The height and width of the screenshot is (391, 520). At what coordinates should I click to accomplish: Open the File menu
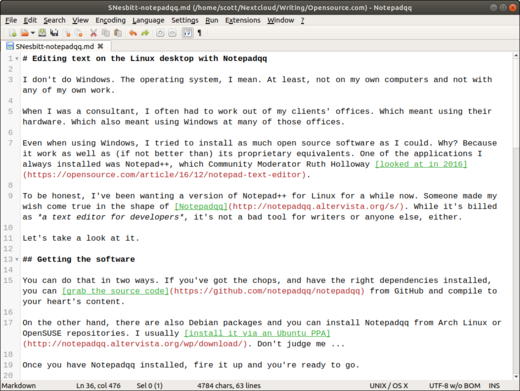11,20
